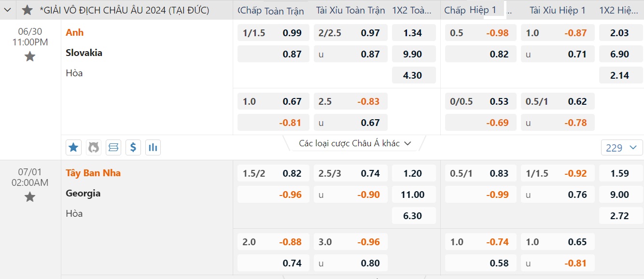Click the dollar sign icon
The image size is (644, 279).
pos(133,148)
